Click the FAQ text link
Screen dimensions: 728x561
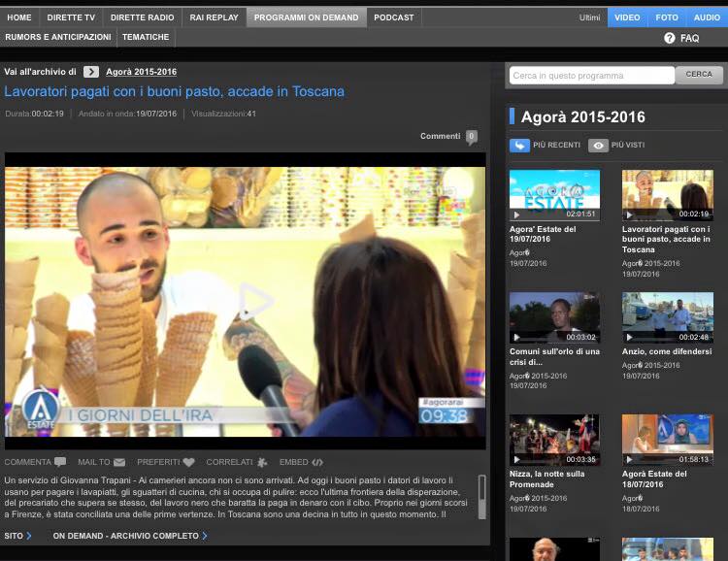[x=689, y=39]
